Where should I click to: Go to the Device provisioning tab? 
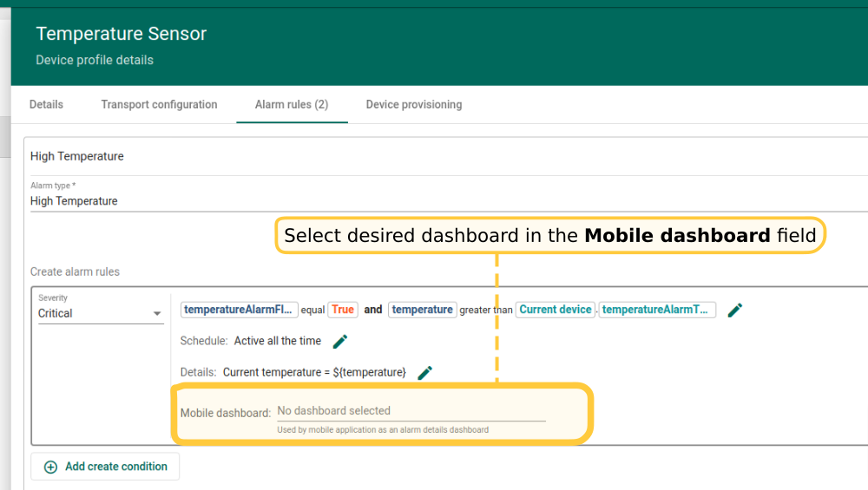click(414, 104)
